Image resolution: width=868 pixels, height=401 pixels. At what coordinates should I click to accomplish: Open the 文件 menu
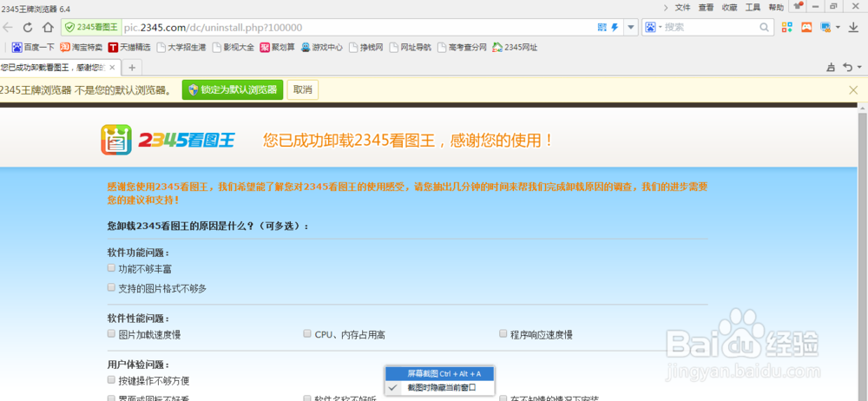(x=682, y=7)
